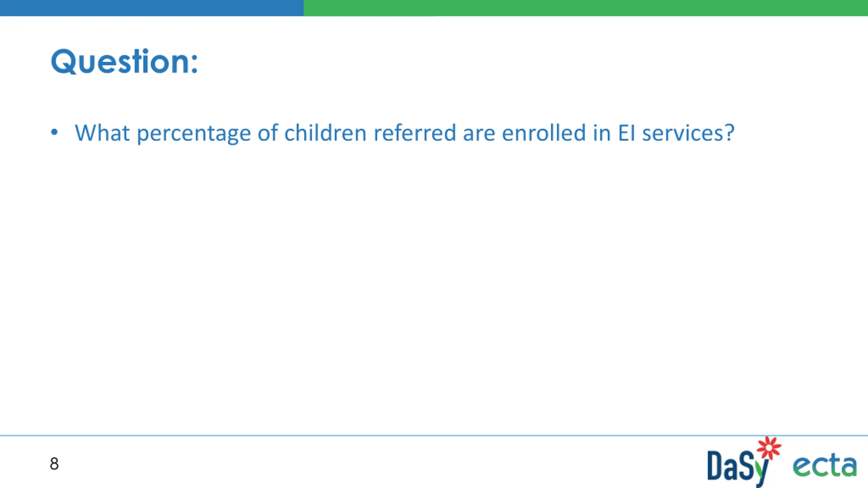Click the blue segment of top bar
The width and height of the screenshot is (868, 488).
point(152,8)
